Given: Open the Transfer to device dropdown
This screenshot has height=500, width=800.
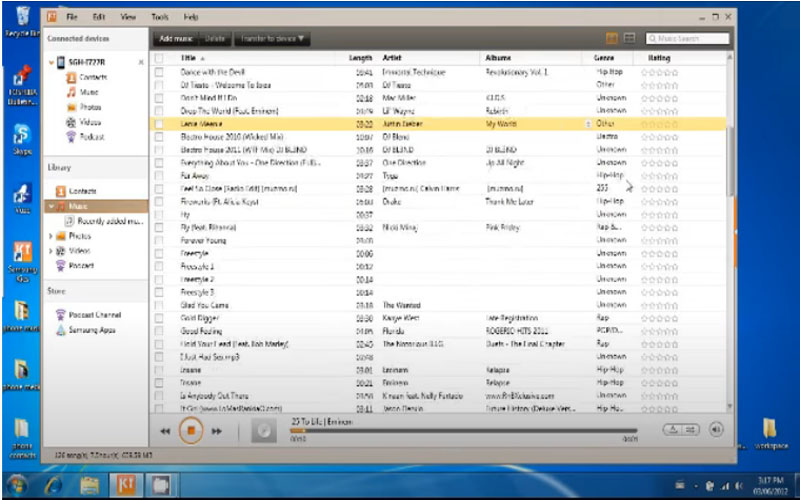Looking at the screenshot, I should click(272, 39).
